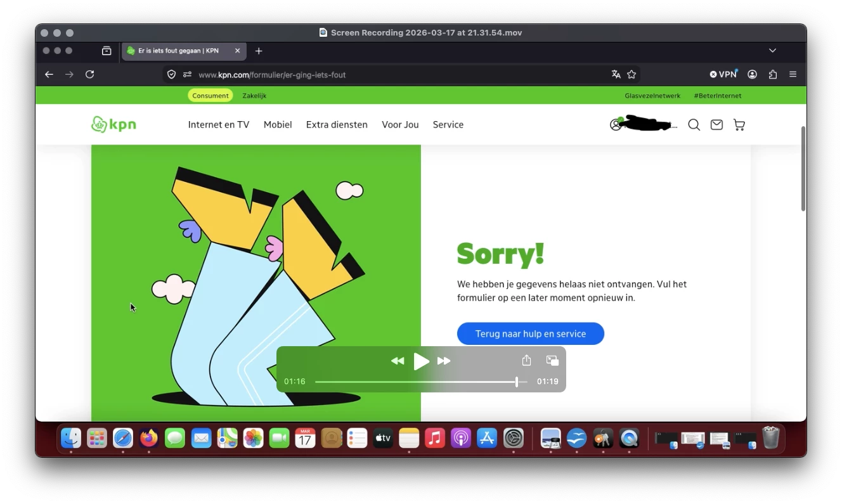The image size is (842, 504).
Task: Translate this page via address bar icon
Action: point(616,74)
